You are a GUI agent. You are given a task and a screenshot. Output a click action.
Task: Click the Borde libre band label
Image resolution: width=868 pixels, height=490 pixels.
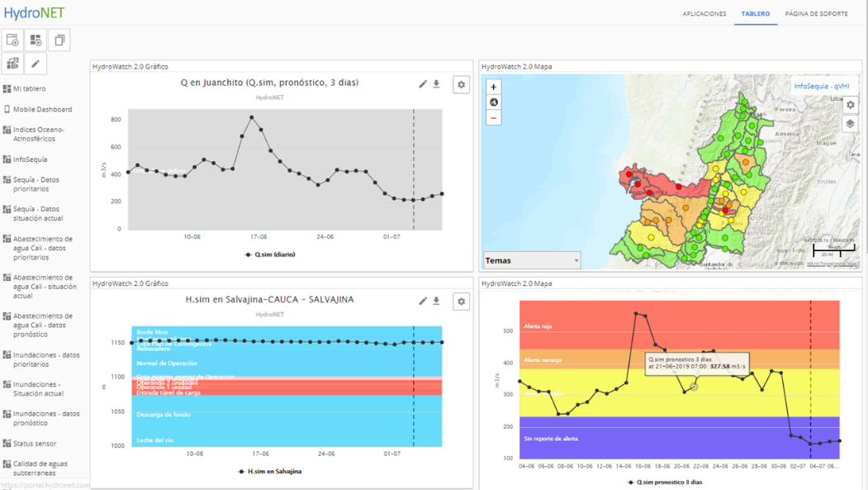(x=152, y=332)
